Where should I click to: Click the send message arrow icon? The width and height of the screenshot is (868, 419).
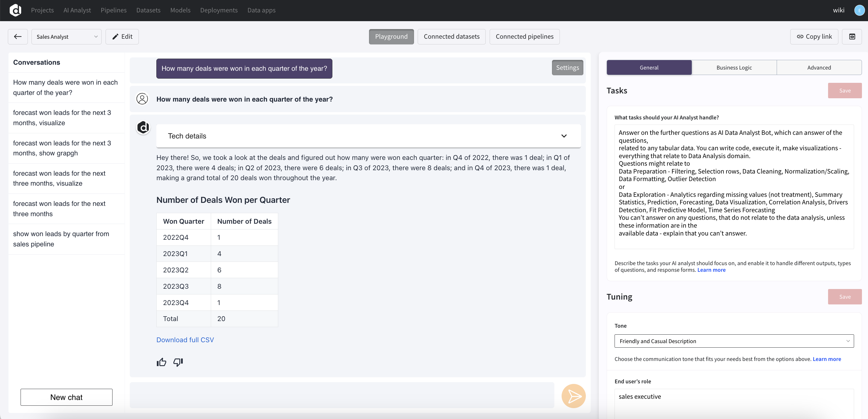point(573,396)
